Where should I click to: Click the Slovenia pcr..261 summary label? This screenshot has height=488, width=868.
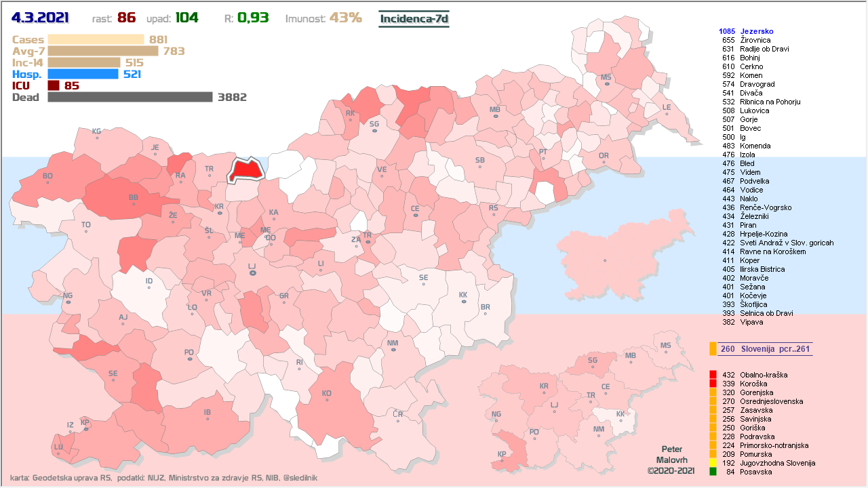766,349
